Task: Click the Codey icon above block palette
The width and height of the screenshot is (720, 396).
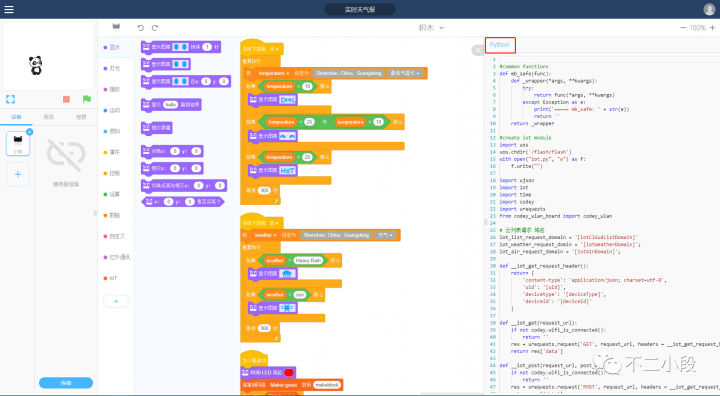Action: tap(116, 27)
